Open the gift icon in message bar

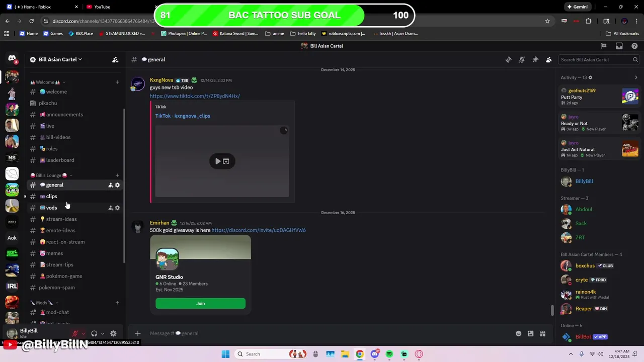(542, 333)
